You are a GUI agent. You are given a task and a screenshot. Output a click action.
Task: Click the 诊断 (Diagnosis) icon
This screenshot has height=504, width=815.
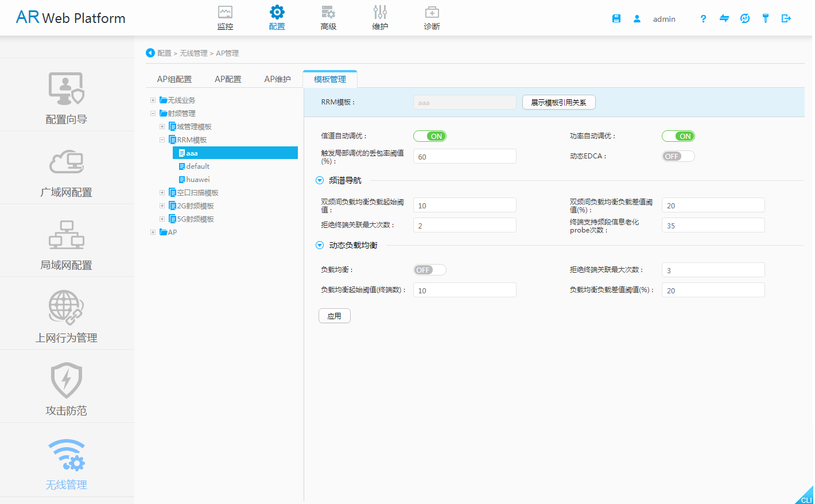[x=432, y=16]
